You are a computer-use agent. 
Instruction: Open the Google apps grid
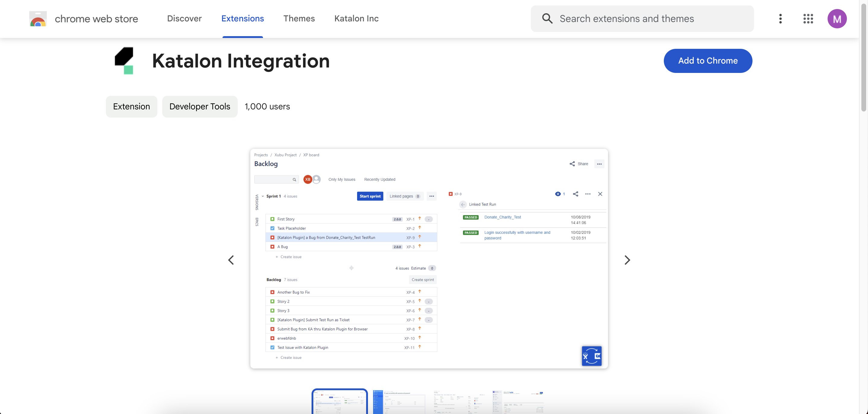click(x=808, y=18)
